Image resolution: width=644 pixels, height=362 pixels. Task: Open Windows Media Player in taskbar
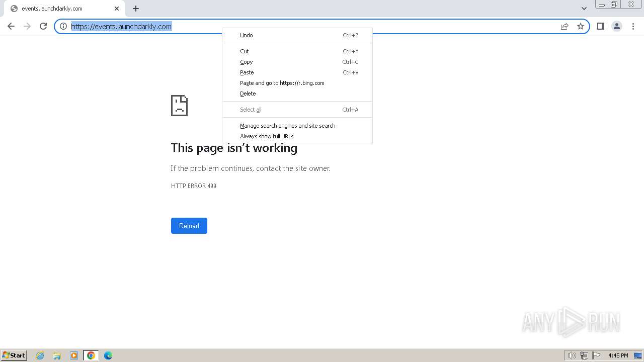tap(74, 355)
